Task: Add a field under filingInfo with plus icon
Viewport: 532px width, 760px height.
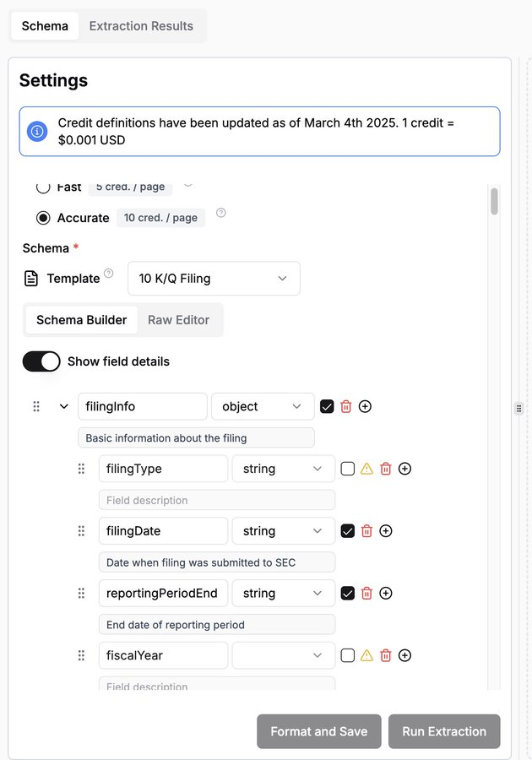Action: tap(365, 406)
